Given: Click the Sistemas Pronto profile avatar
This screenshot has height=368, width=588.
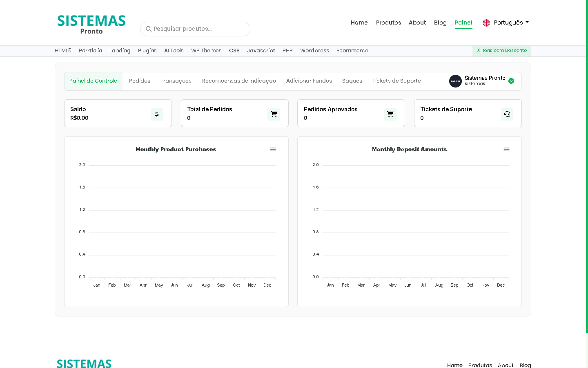Looking at the screenshot, I should [455, 81].
